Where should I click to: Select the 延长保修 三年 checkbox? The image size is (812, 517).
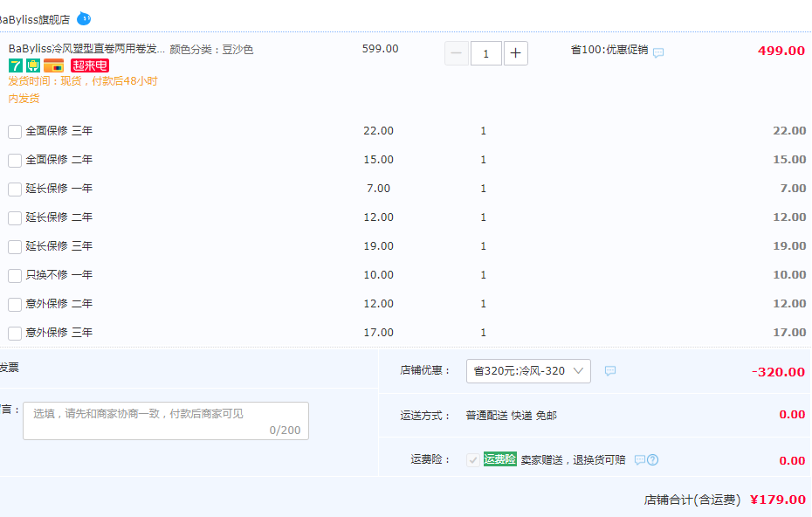coord(15,246)
